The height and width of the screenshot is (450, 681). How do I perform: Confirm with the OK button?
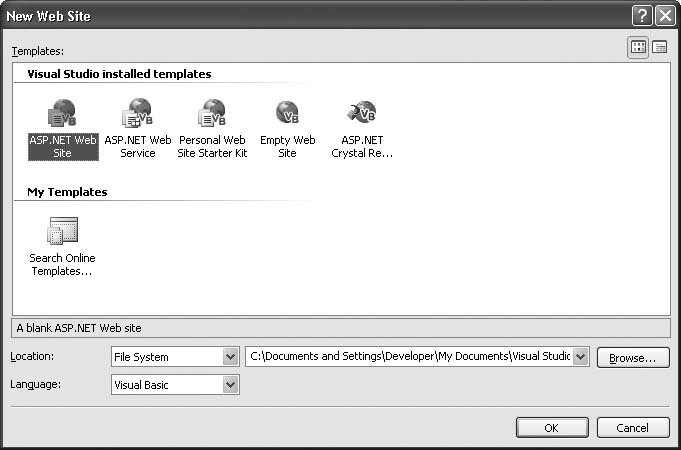click(552, 428)
